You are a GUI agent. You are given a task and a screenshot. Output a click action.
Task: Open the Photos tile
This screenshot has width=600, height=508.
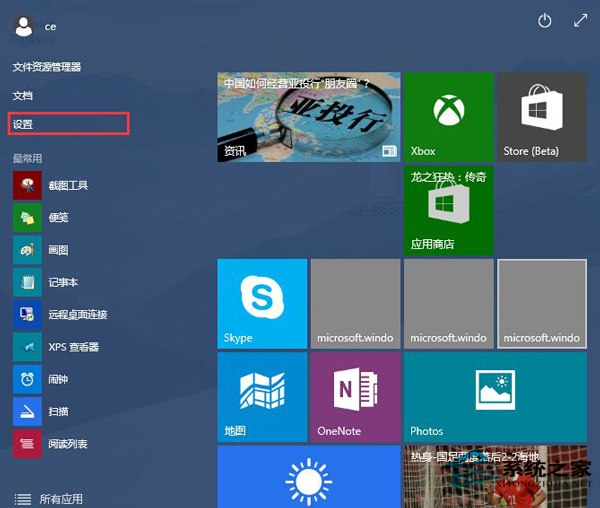pyautogui.click(x=496, y=397)
